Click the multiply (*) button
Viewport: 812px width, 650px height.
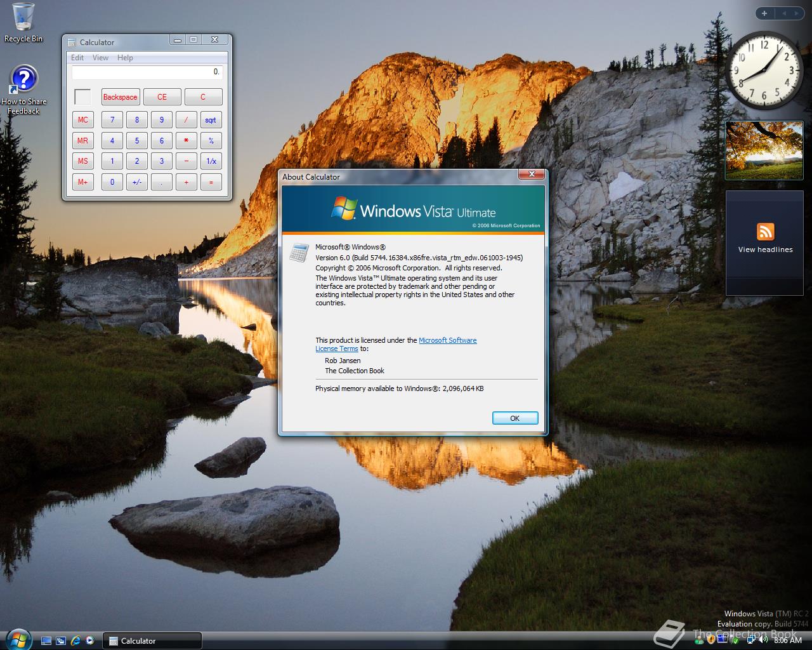[186, 141]
